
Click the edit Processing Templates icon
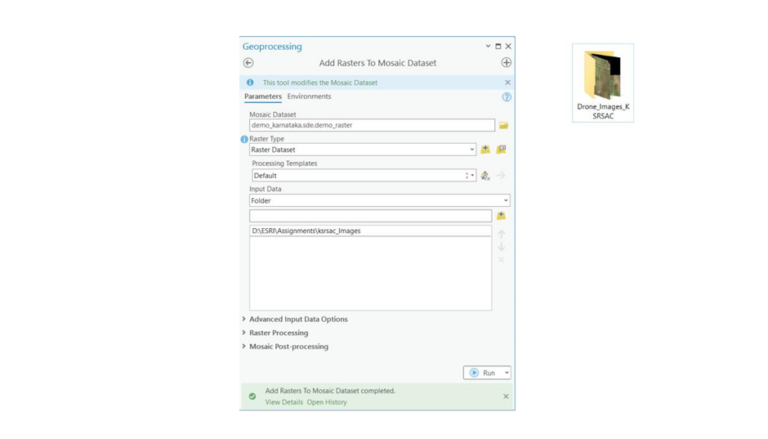click(x=485, y=175)
